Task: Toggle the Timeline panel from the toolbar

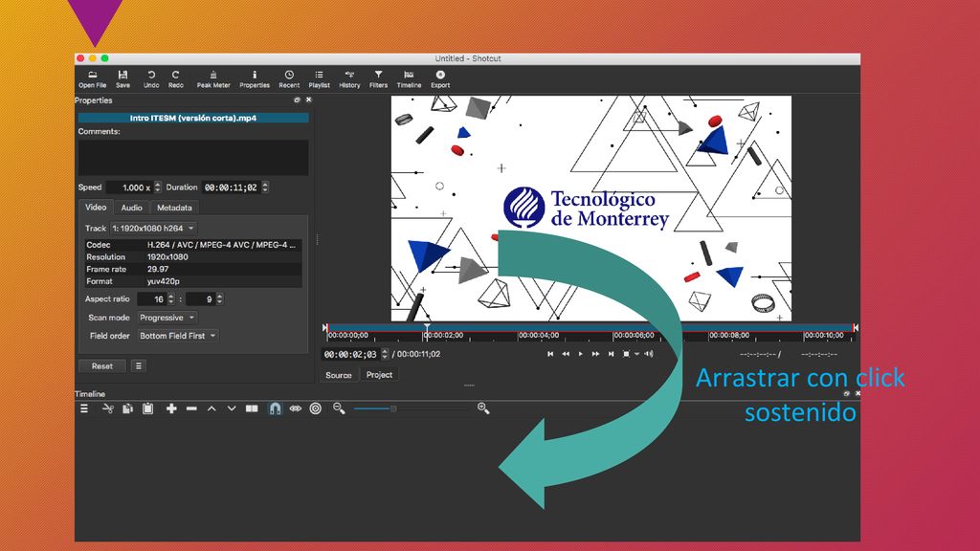Action: point(409,79)
